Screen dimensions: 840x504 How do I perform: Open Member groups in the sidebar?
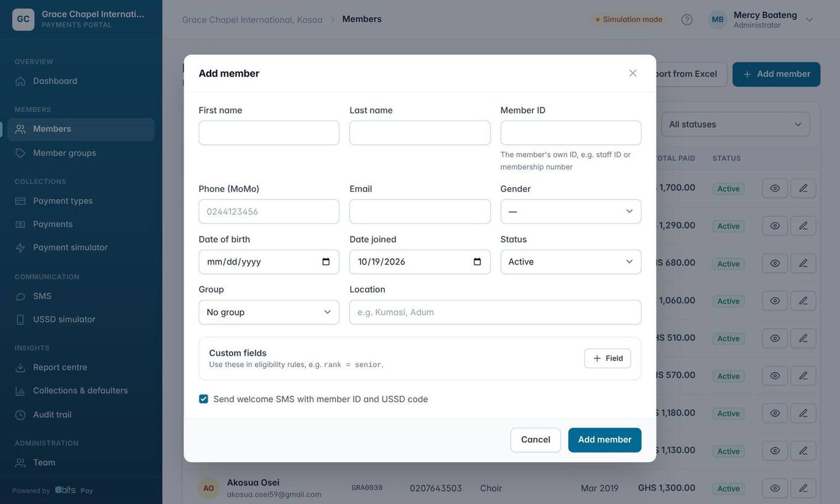pos(81,153)
